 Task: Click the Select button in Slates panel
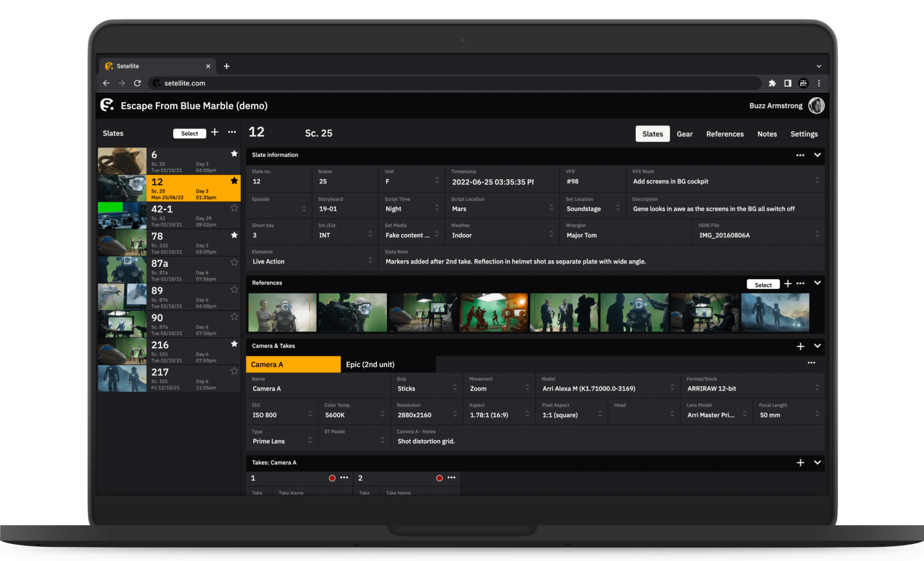pyautogui.click(x=189, y=133)
